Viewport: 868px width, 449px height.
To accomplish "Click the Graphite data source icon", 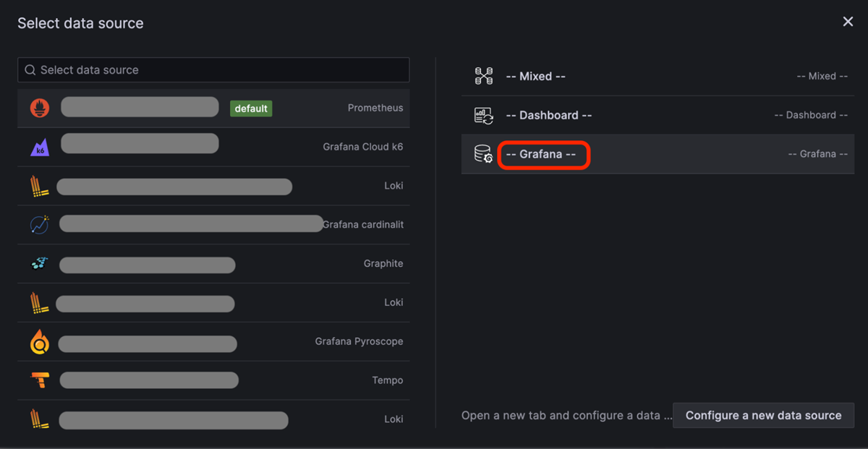I will 40,264.
